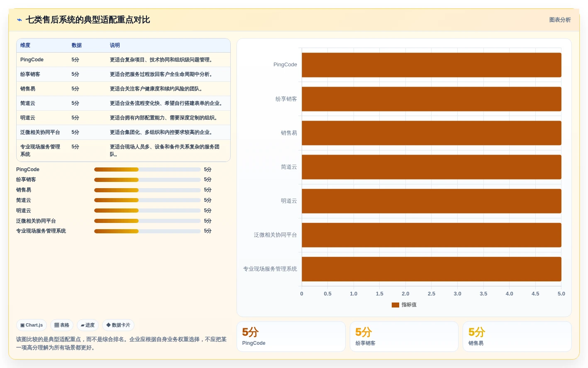Viewport: 588px width, 368px height.
Task: Click the 销售易 bar in the chart
Action: point(432,133)
